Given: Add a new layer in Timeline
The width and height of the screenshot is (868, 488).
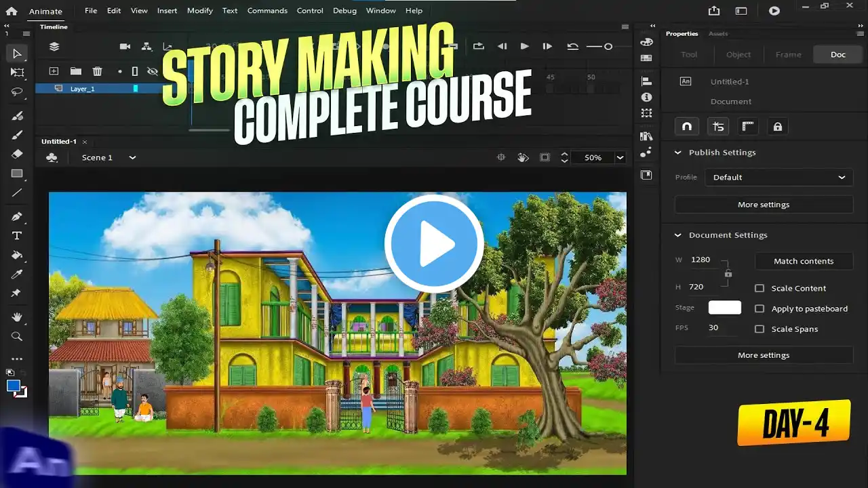Looking at the screenshot, I should point(54,71).
